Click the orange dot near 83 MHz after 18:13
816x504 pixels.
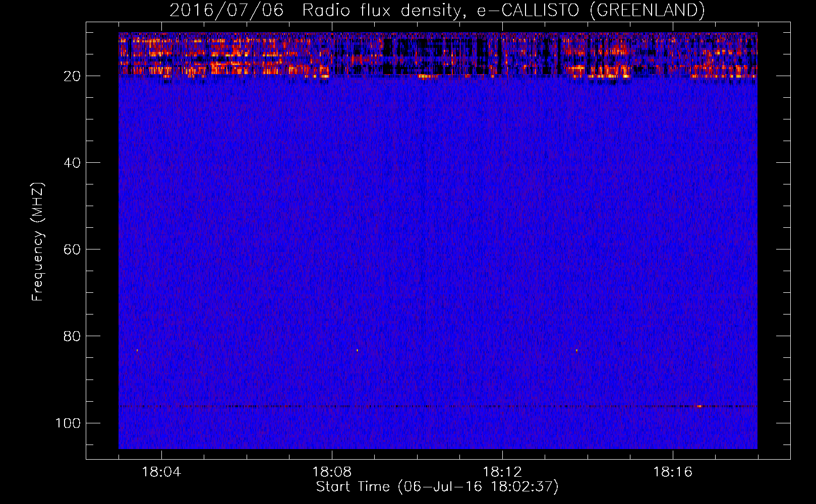click(576, 350)
